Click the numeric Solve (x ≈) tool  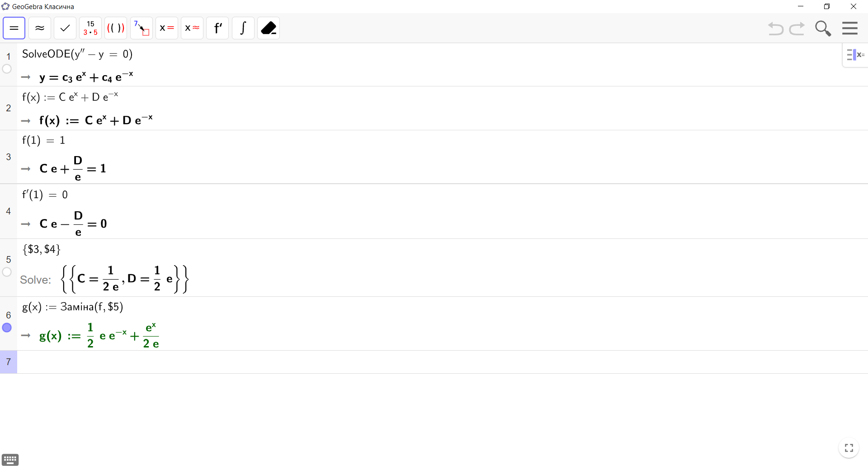click(x=192, y=28)
